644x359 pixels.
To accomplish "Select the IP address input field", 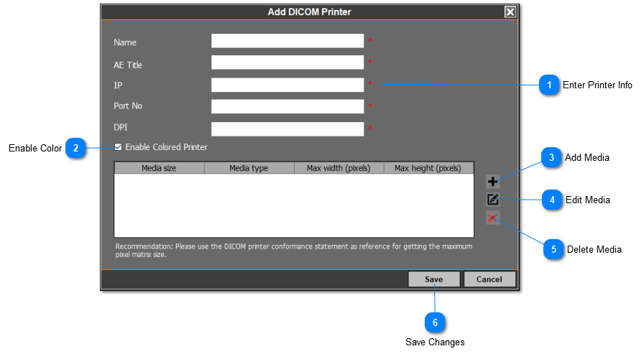I will pos(287,85).
